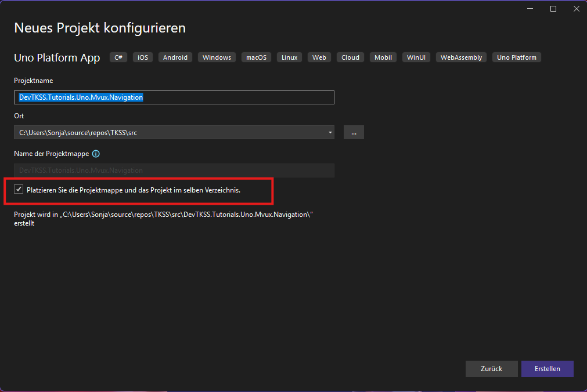This screenshot has width=587, height=392.
Task: Click the Ort path text field
Action: [x=168, y=133]
